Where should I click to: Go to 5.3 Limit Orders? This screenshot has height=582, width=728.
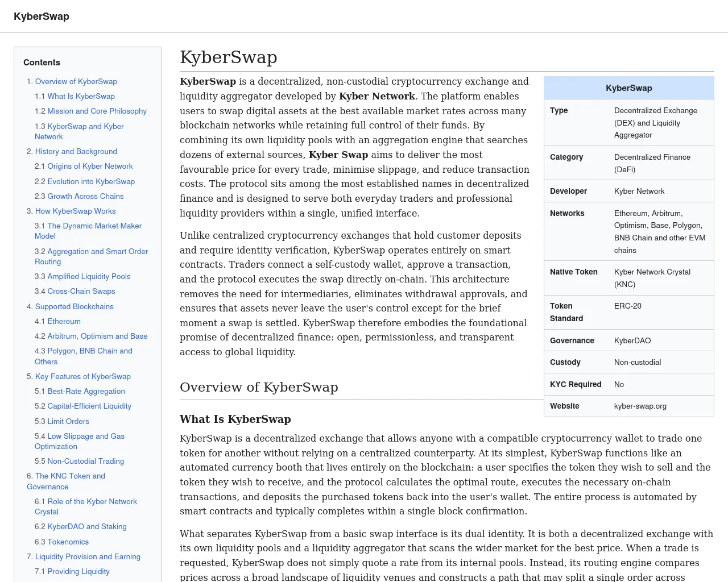(x=68, y=421)
